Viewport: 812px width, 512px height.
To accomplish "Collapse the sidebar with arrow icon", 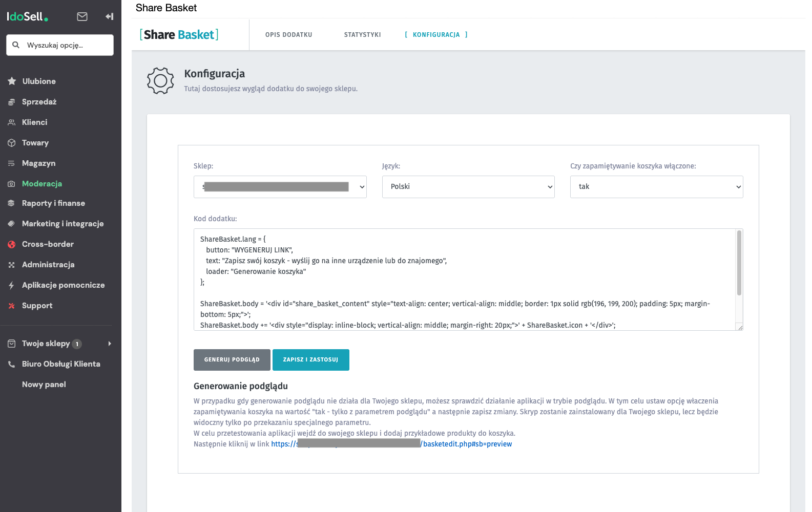I will 109,16.
